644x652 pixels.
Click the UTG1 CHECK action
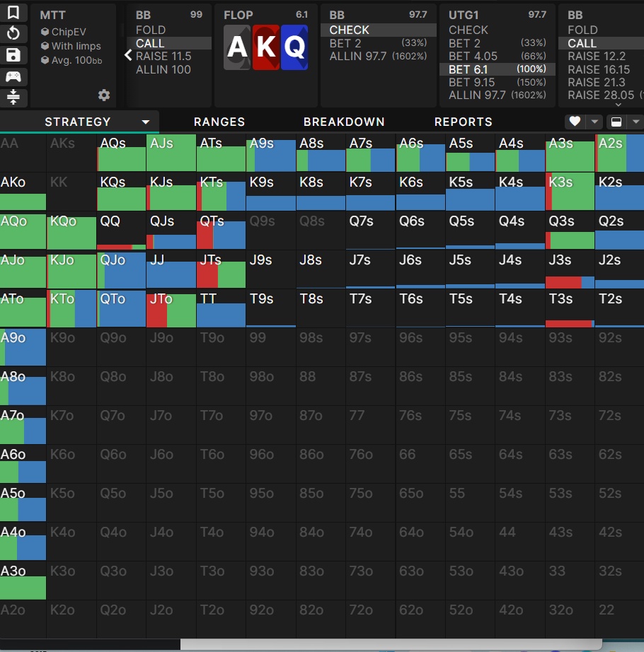click(468, 30)
